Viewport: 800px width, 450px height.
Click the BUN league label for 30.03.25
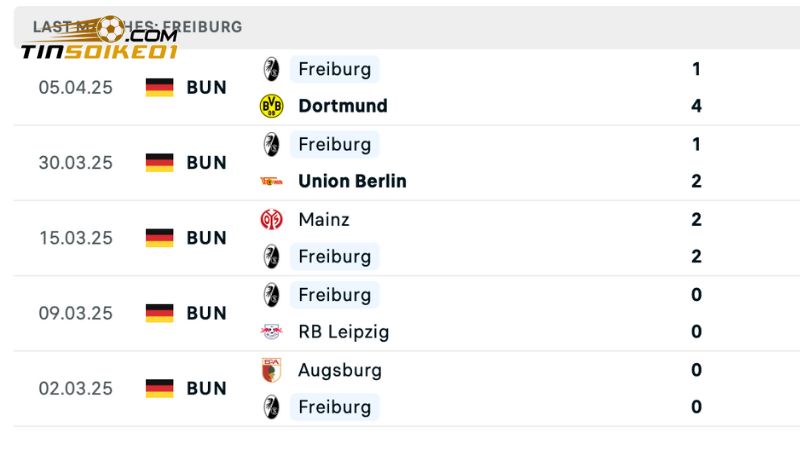click(206, 162)
